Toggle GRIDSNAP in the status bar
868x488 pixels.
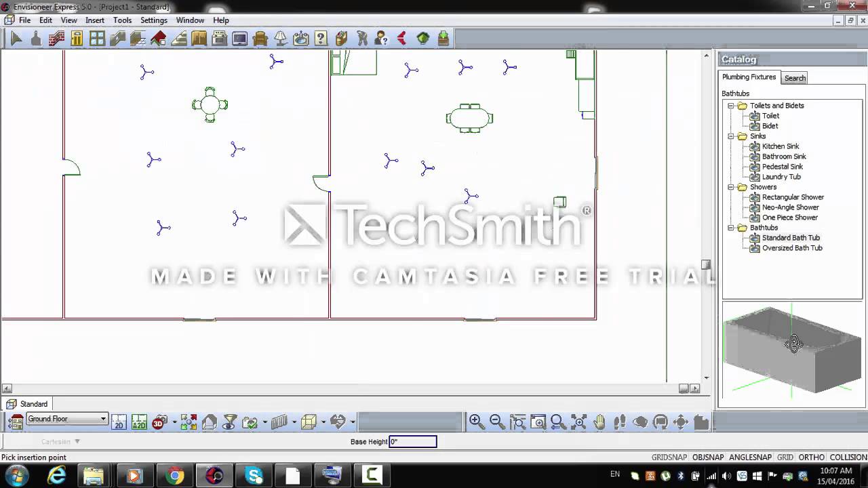669,457
